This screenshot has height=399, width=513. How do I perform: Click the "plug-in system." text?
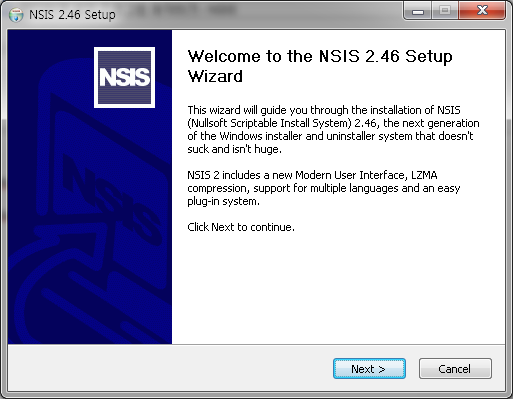tap(223, 201)
